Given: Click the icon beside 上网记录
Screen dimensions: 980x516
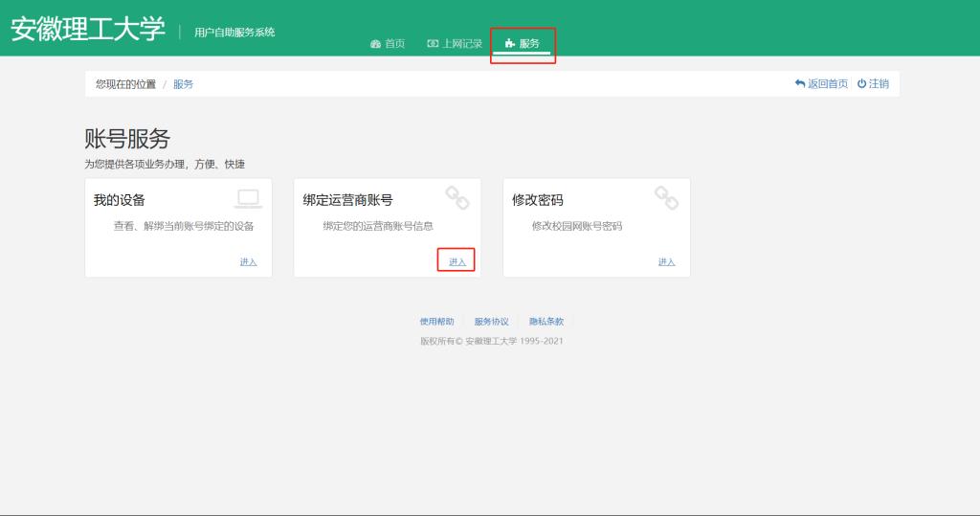Looking at the screenshot, I should (x=433, y=44).
